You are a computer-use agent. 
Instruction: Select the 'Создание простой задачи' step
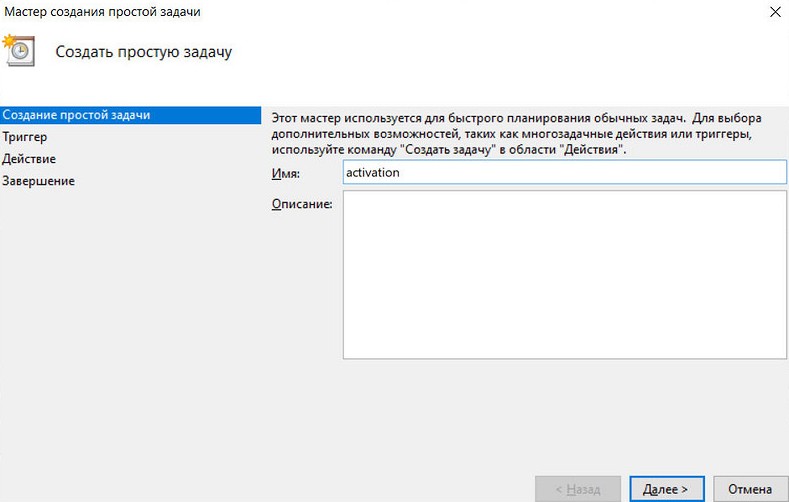point(76,115)
